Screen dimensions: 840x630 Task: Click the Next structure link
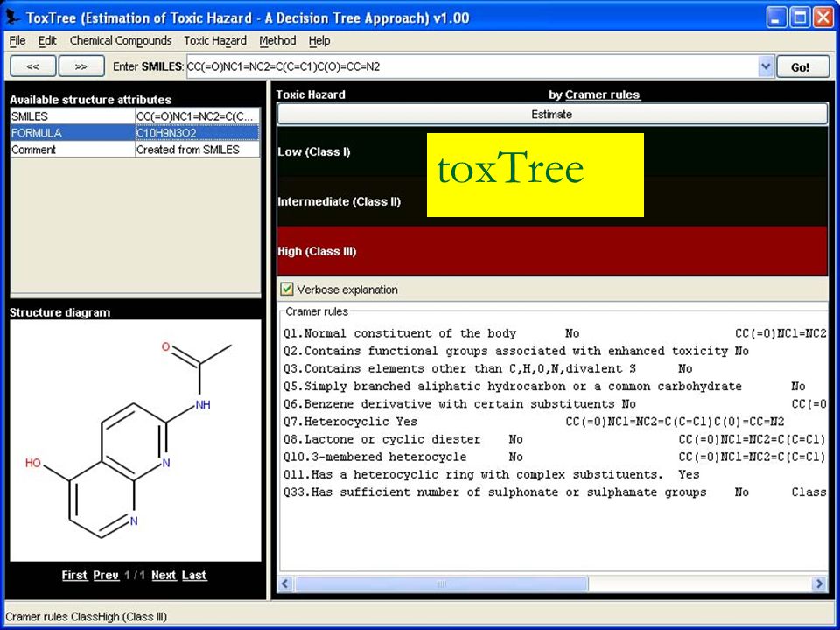click(x=164, y=576)
